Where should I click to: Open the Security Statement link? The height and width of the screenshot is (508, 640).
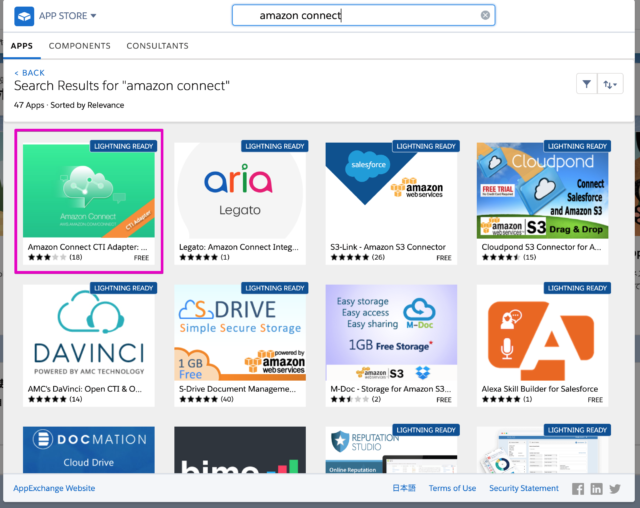[x=524, y=488]
